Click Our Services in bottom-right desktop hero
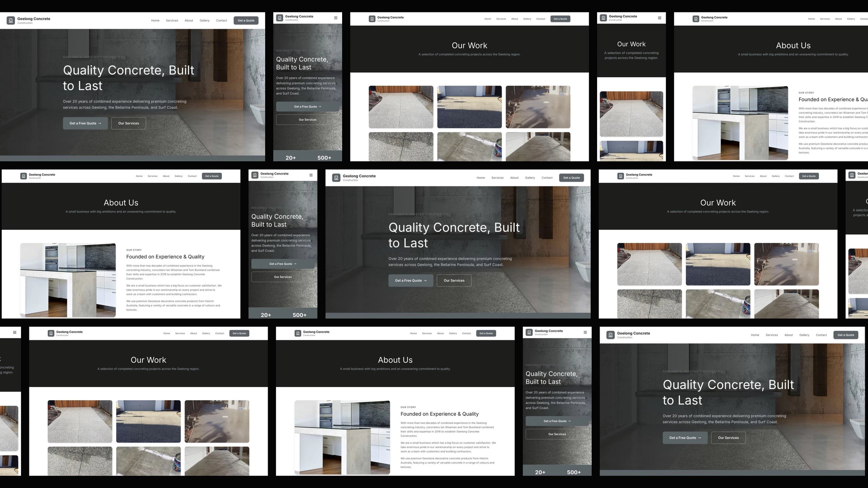The image size is (868, 488). [x=728, y=438]
